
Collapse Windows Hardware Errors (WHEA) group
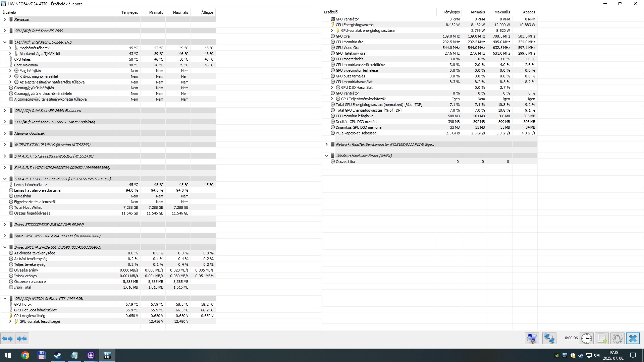(x=326, y=156)
